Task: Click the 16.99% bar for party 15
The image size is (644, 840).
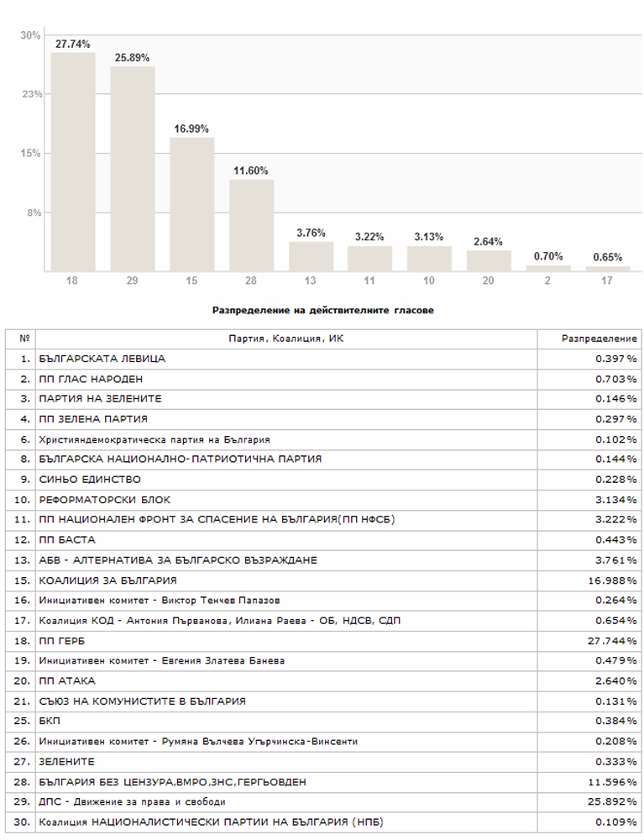Action: point(191,204)
